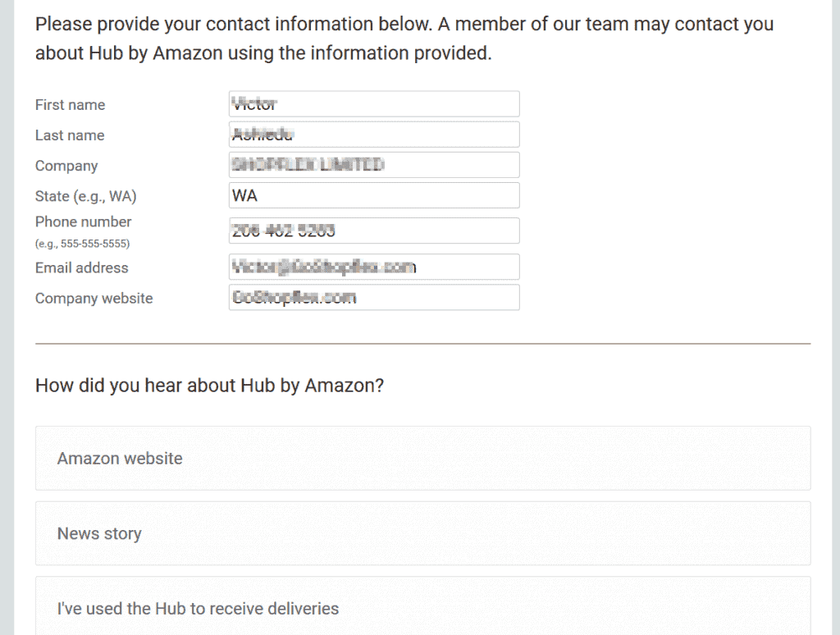The image size is (840, 635).
Task: Click the 'How did you hear about Hub' heading
Action: pyautogui.click(x=209, y=386)
